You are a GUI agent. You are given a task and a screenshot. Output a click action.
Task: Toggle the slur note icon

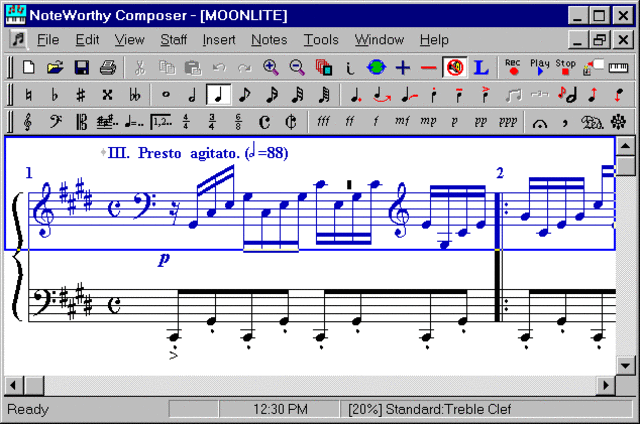point(409,95)
